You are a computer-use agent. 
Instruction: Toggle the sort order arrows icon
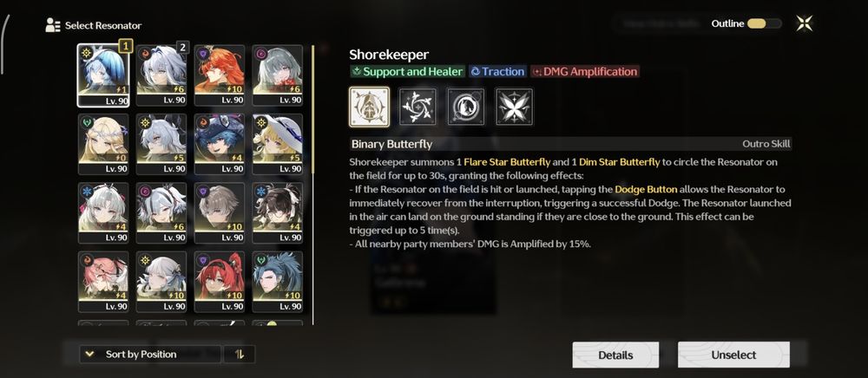click(240, 355)
